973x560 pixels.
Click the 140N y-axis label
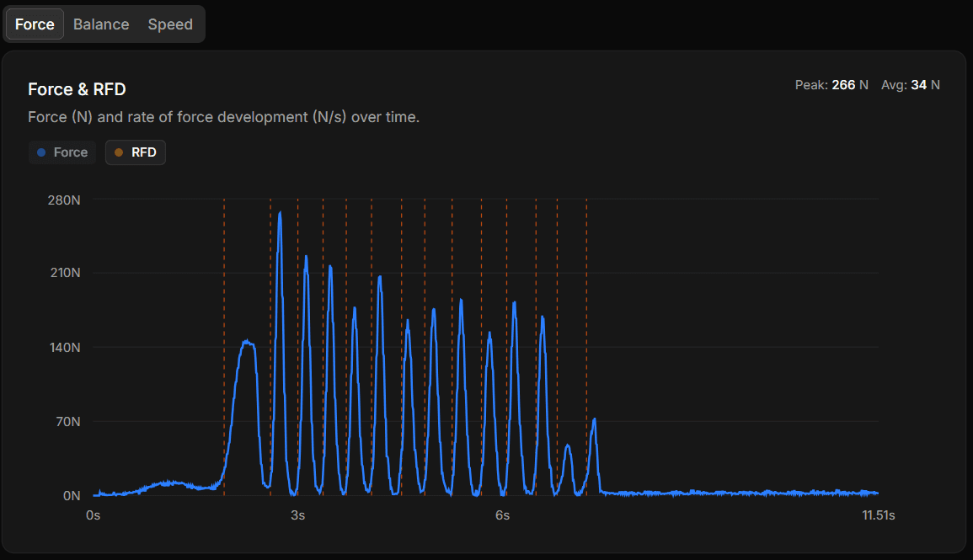coord(65,347)
